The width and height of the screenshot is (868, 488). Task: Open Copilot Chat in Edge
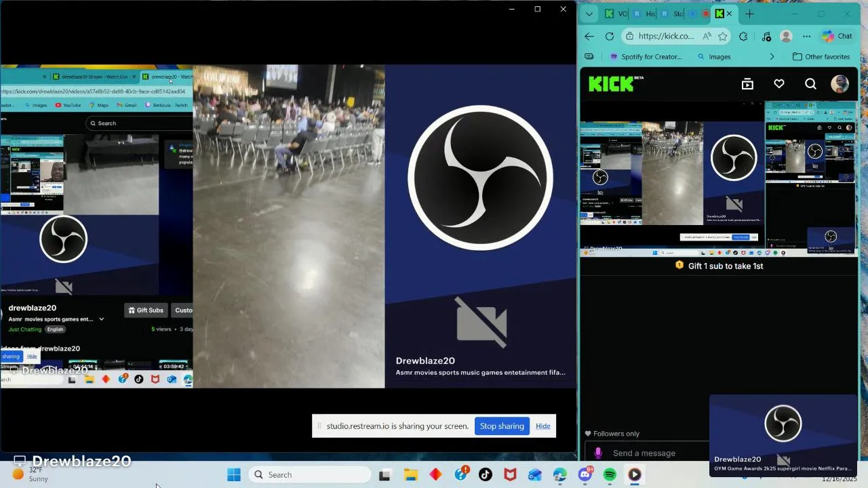click(837, 37)
